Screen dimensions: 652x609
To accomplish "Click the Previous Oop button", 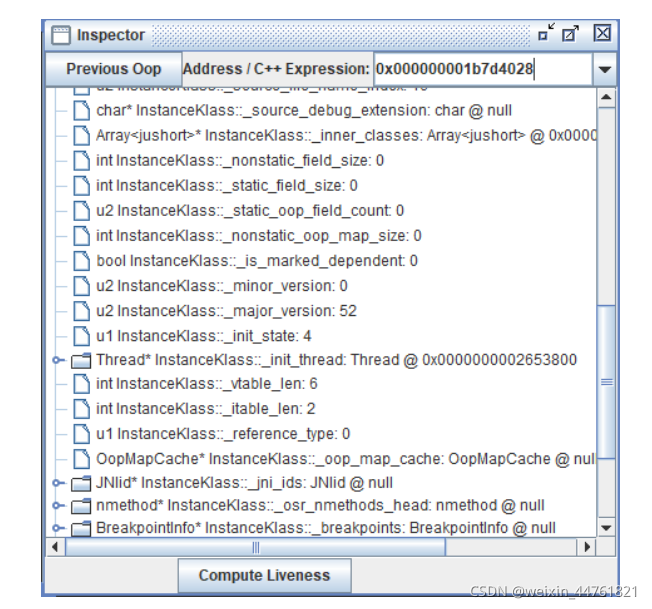I will [114, 69].
